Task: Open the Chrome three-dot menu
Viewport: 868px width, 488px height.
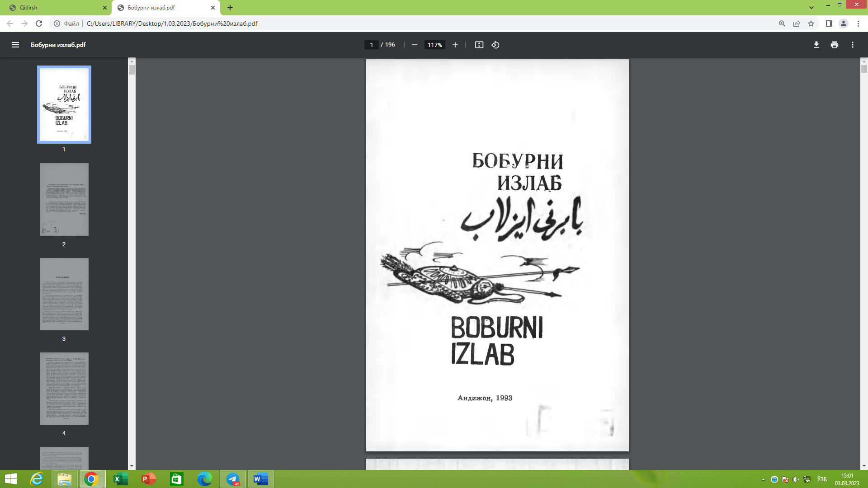Action: (859, 23)
